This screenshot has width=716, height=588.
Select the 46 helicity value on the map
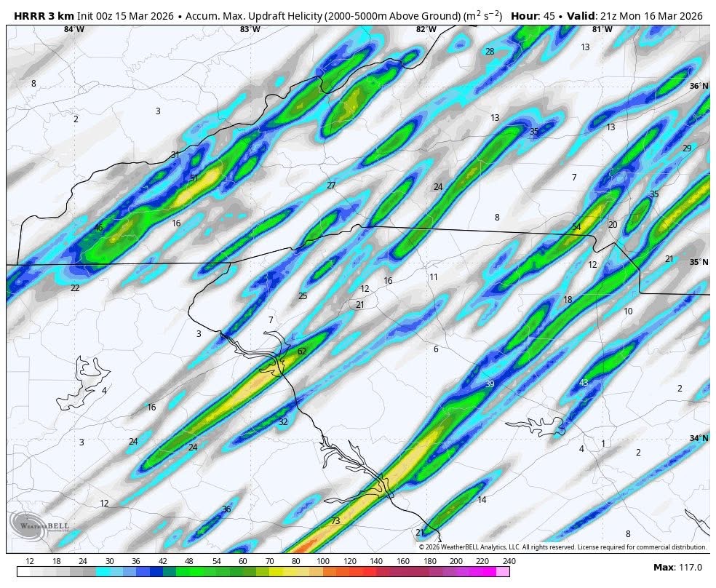coord(98,229)
